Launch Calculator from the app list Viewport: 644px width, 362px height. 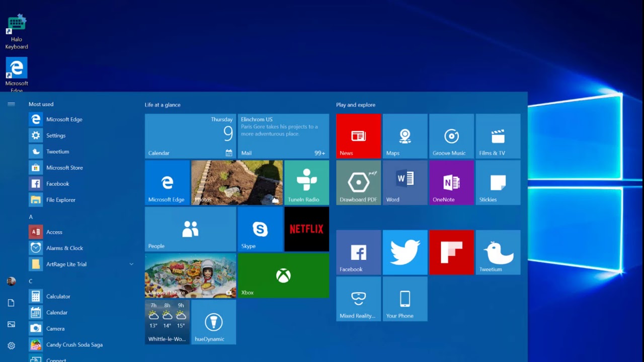point(82,296)
